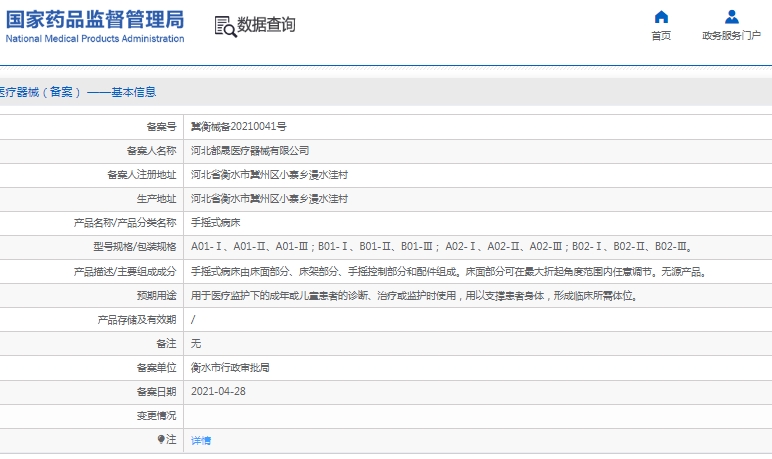Click the 政务服务门户 label
This screenshot has height=459, width=772.
coord(732,35)
